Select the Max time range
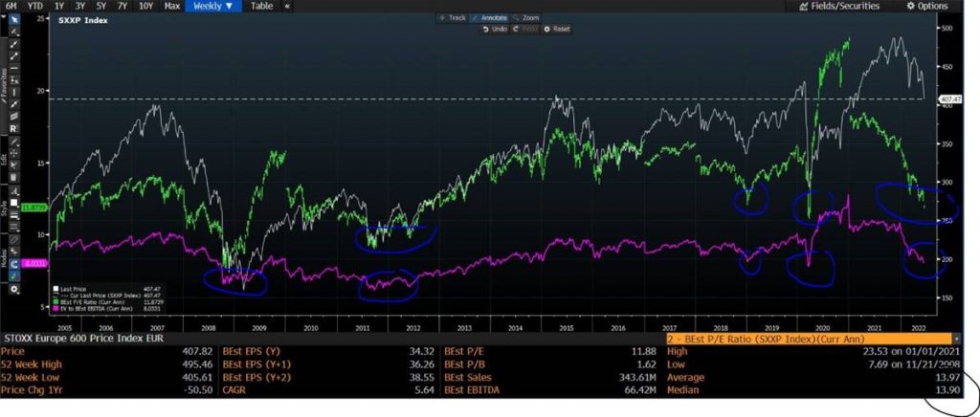This screenshot has height=417, width=980. click(171, 6)
